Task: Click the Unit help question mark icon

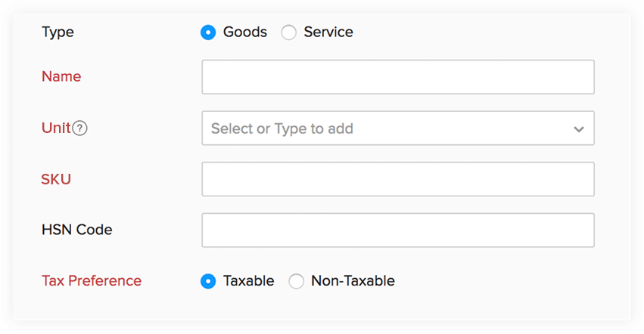Action: pyautogui.click(x=80, y=128)
